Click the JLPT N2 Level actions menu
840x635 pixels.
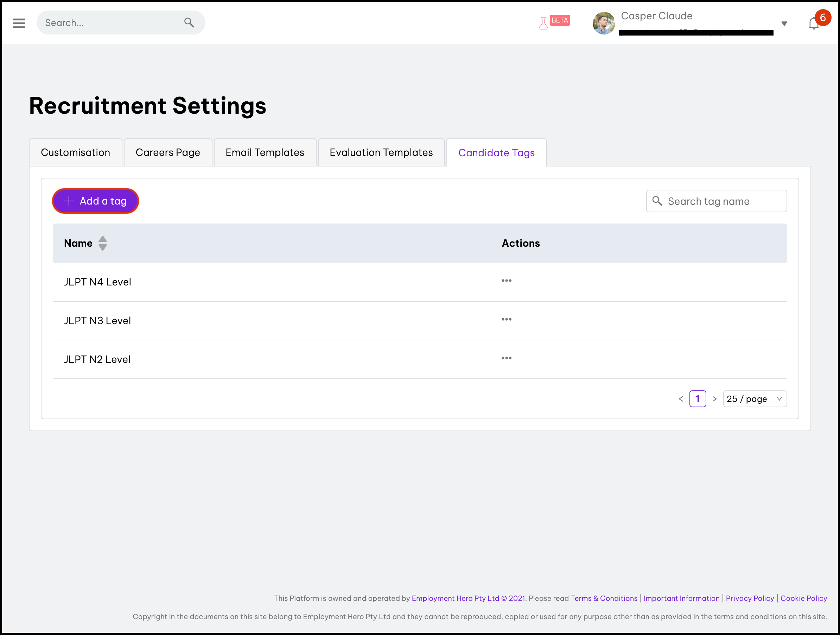(x=506, y=359)
